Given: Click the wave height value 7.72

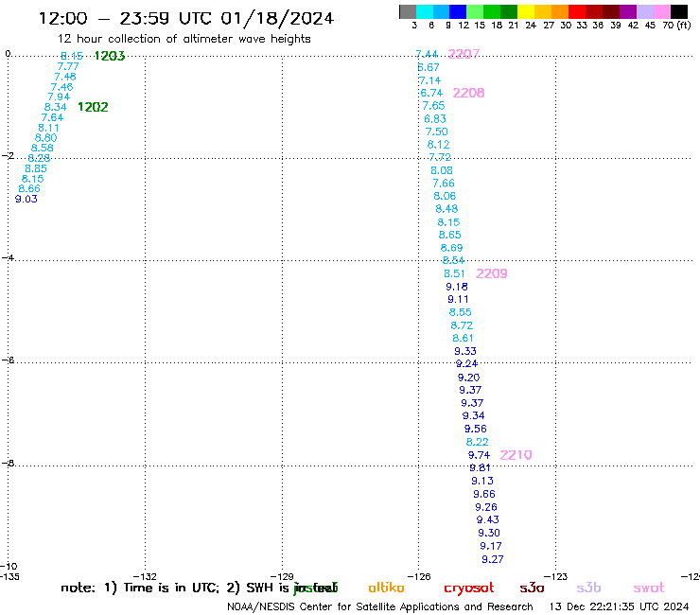Looking at the screenshot, I should coord(440,157).
